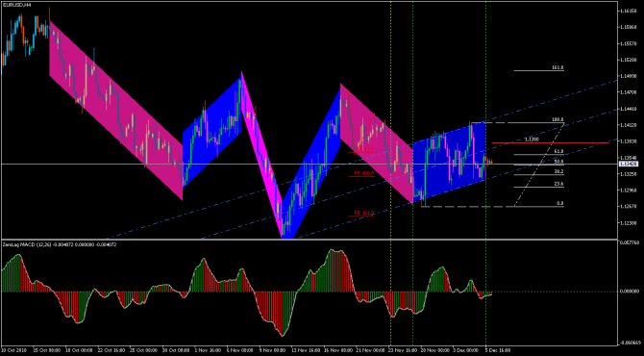Select the rightmost green dotted vertical line
This screenshot has width=644, height=356.
coord(485,172)
